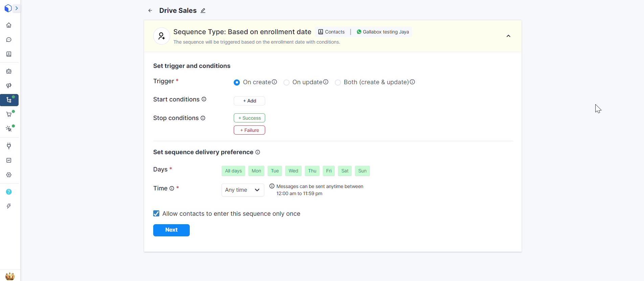Open the click-tracking cursor icon
Screen dimensions: 644x281
[x=9, y=129]
